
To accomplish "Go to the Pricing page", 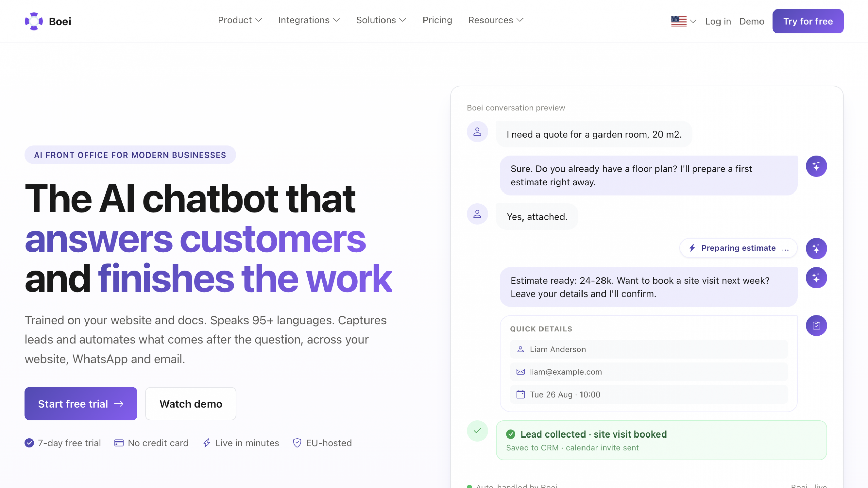I will click(437, 20).
